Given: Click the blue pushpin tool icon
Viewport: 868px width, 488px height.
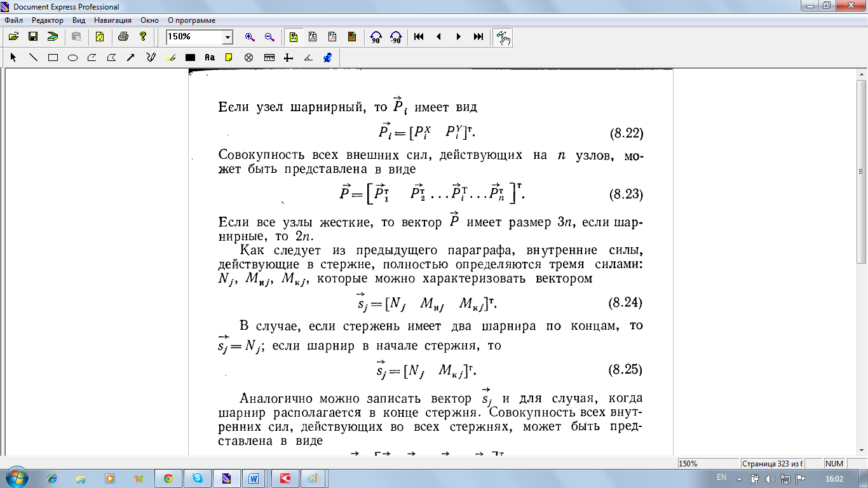Looking at the screenshot, I should point(327,57).
